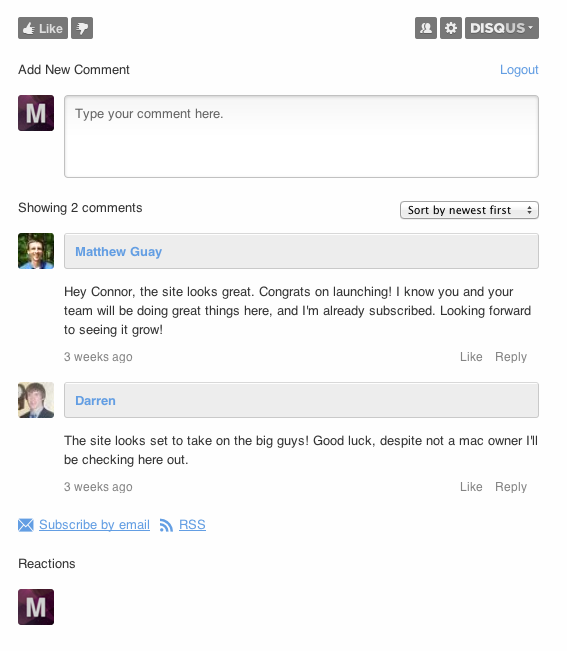Reply to Matthew Guay's comment

tap(511, 357)
